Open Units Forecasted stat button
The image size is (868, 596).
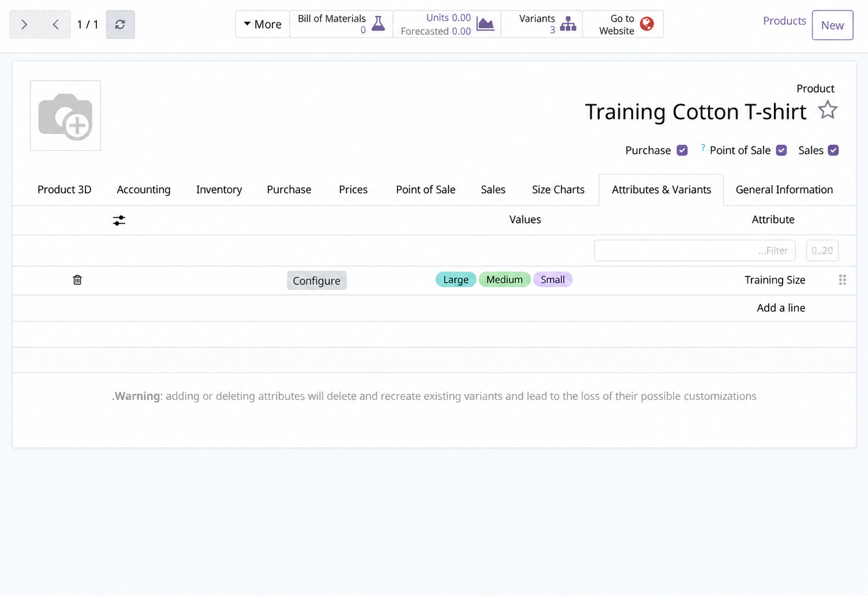(x=447, y=24)
